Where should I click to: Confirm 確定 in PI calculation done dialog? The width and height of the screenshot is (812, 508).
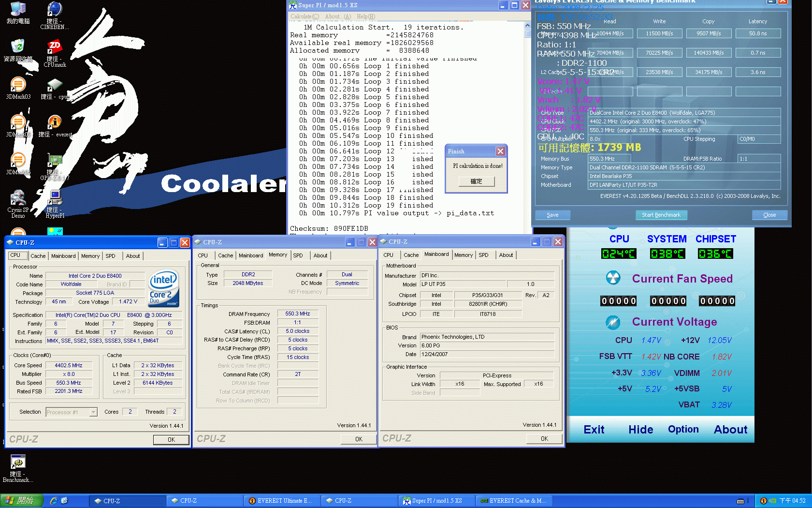pyautogui.click(x=477, y=181)
